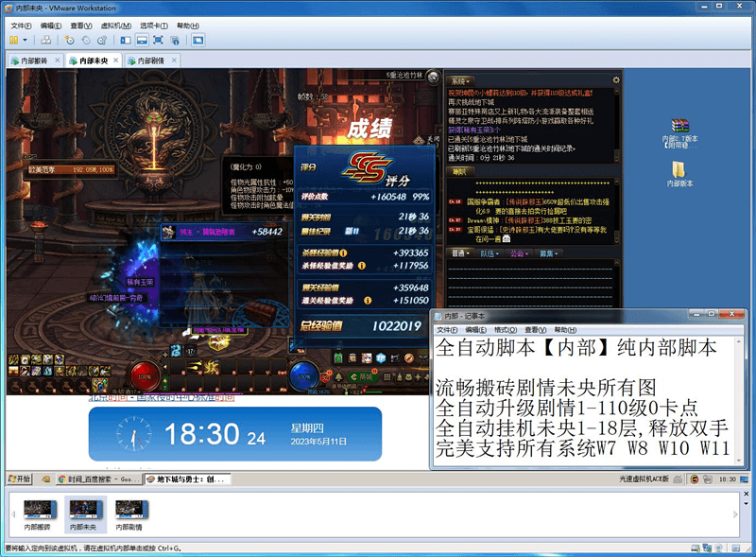The height and width of the screenshot is (557, 756).
Task: Open the 系统 chat channel dropdown
Action: pyautogui.click(x=460, y=81)
